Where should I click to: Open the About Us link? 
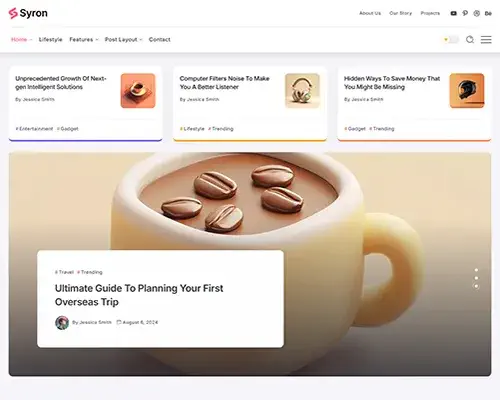pos(370,13)
